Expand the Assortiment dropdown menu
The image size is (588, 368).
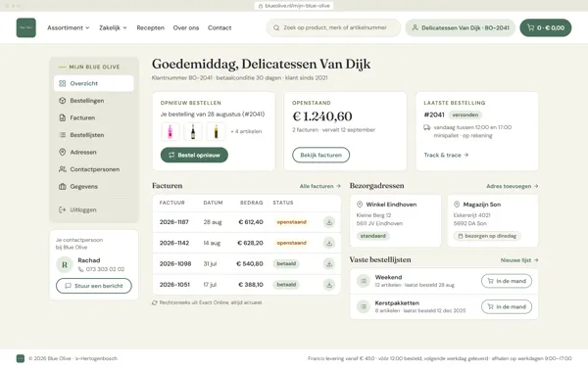point(69,27)
